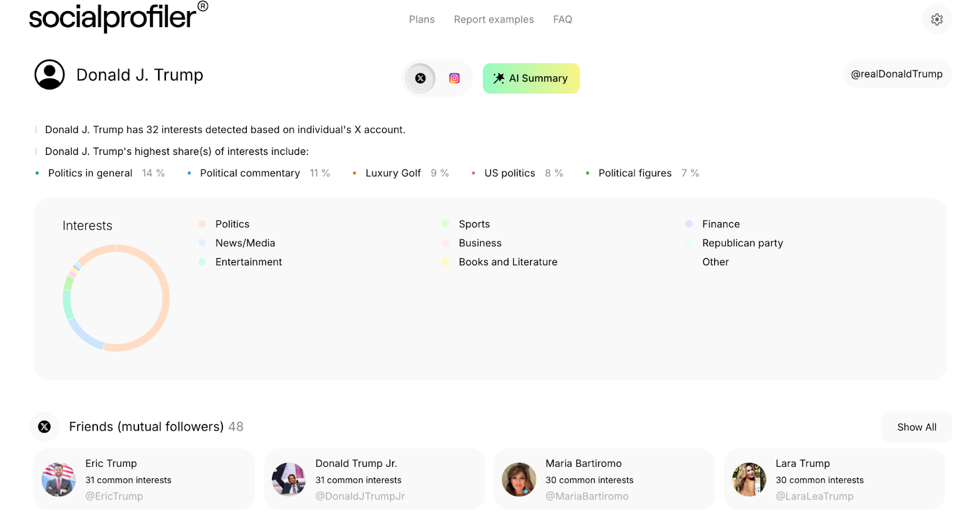
Task: Click Maria Bartiromo's profile photo
Action: click(x=519, y=480)
